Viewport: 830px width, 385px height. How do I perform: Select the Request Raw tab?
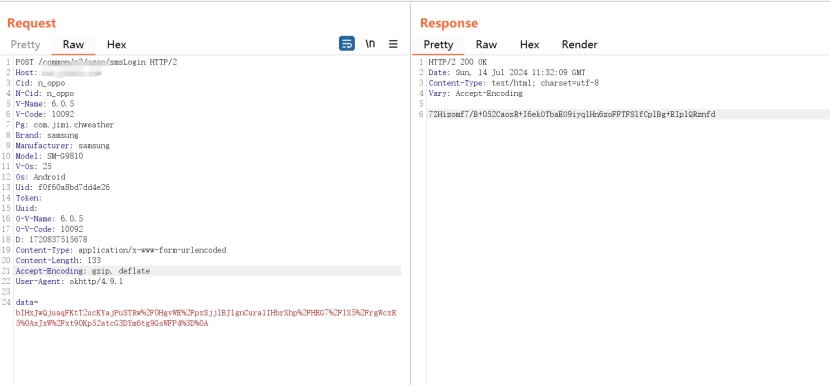(74, 44)
